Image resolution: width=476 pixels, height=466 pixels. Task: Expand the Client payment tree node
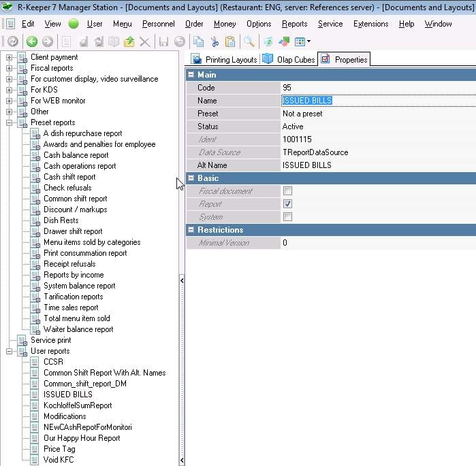[x=10, y=57]
